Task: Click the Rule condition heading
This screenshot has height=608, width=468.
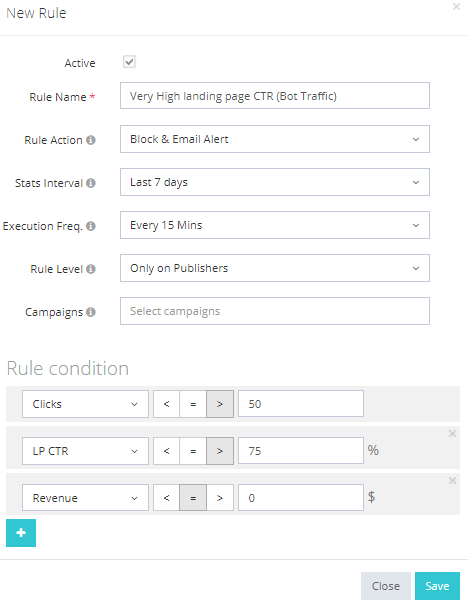Action: [x=68, y=368]
